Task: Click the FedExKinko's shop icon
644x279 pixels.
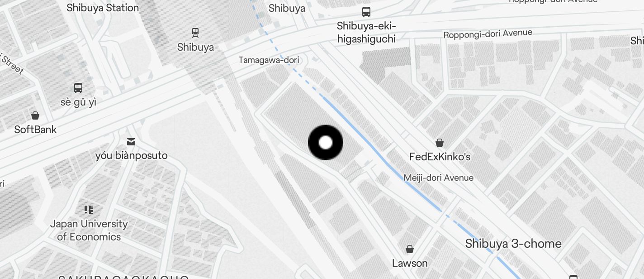Action: pos(439,143)
